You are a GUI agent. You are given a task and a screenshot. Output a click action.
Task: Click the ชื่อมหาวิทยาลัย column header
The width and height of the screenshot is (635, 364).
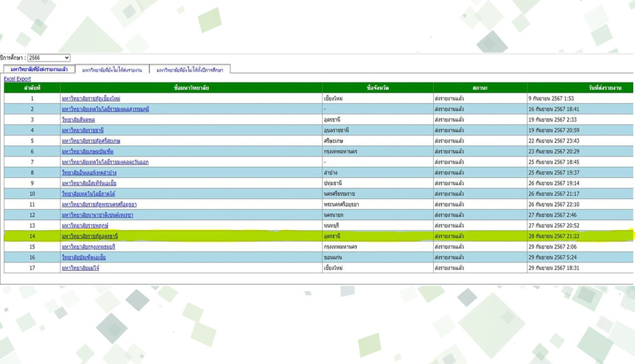tap(190, 88)
